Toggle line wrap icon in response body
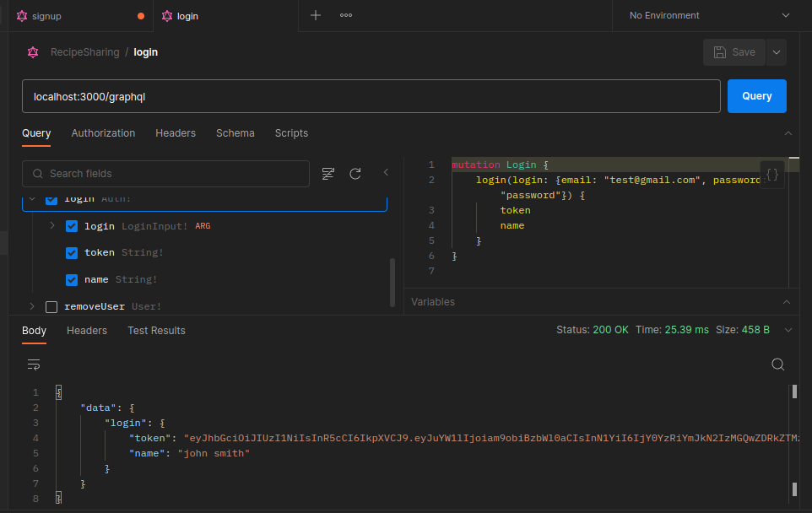Screen dimensions: 812x513 click(x=34, y=364)
